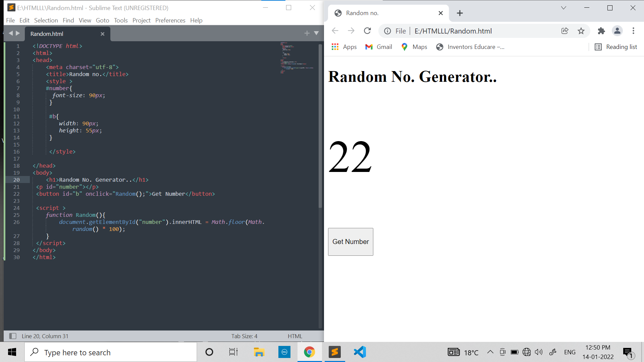Screen dimensions: 644x362
Task: Click the Chrome reload page icon
Action: pyautogui.click(x=367, y=31)
